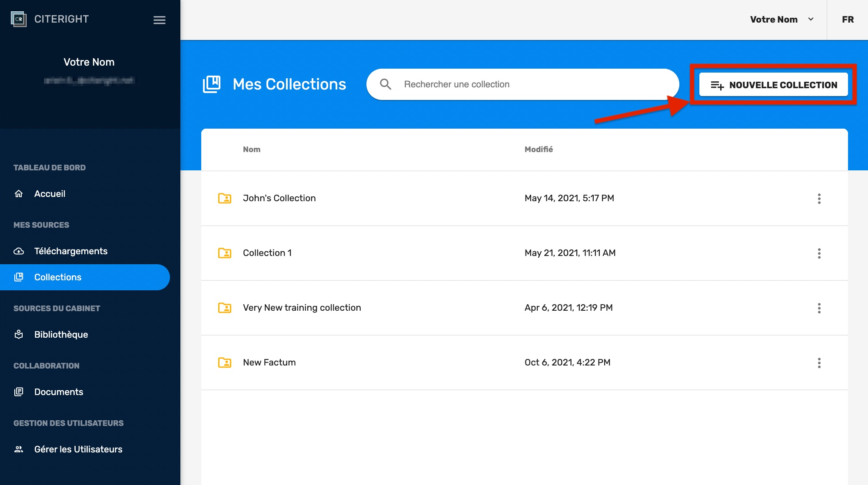Create a new collection with Nouvelle Collection

point(774,85)
